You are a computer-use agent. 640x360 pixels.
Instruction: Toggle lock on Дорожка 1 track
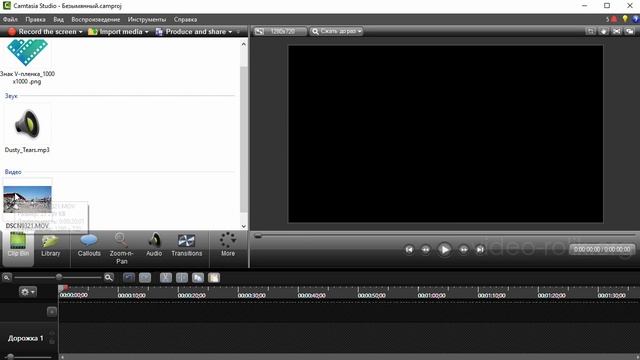52,341
